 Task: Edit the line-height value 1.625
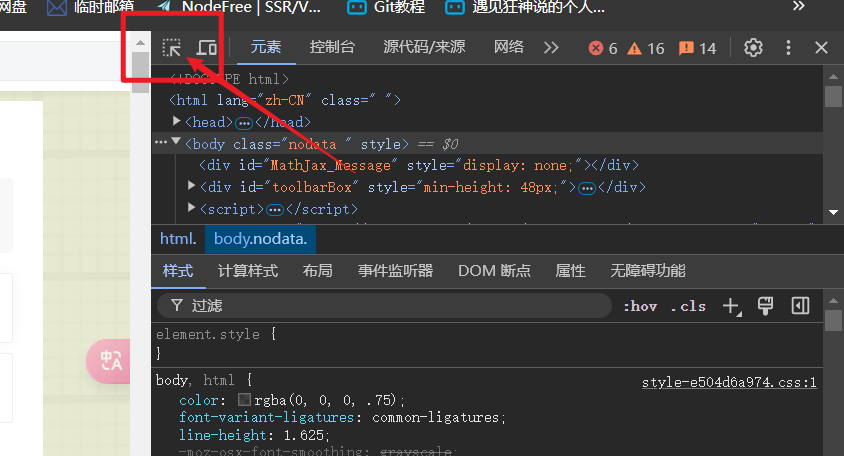point(305,435)
